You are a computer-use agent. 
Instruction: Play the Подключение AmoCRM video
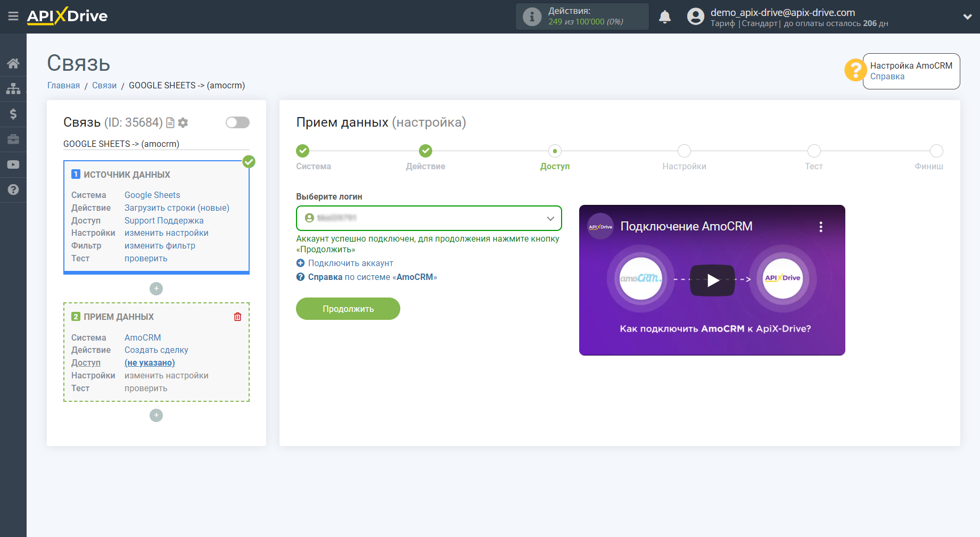[x=712, y=280]
